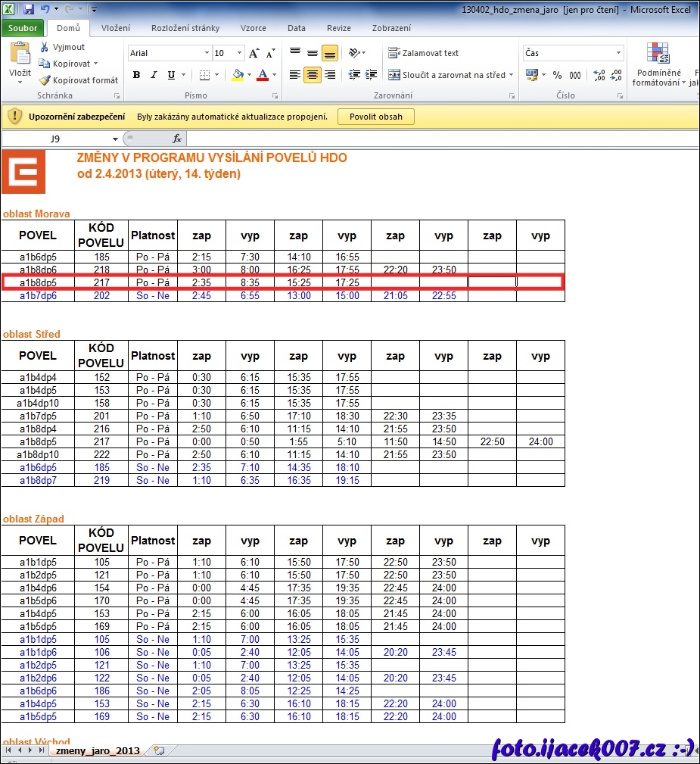Open the font size dropdown
Screen dimensions: 700x764
pyautogui.click(x=240, y=53)
